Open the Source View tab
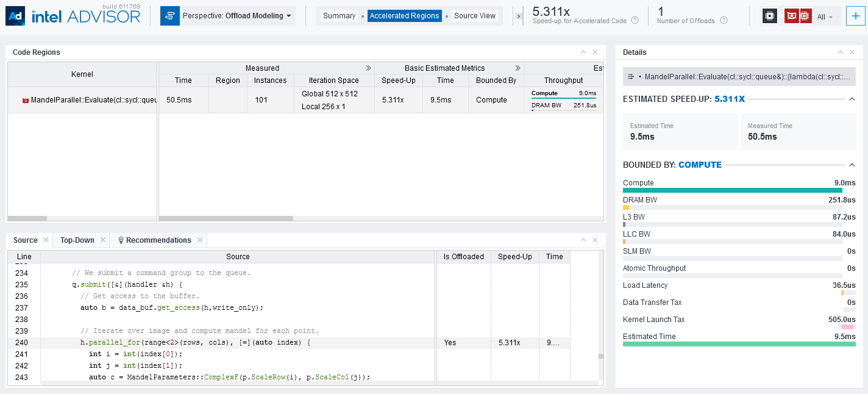 click(474, 16)
